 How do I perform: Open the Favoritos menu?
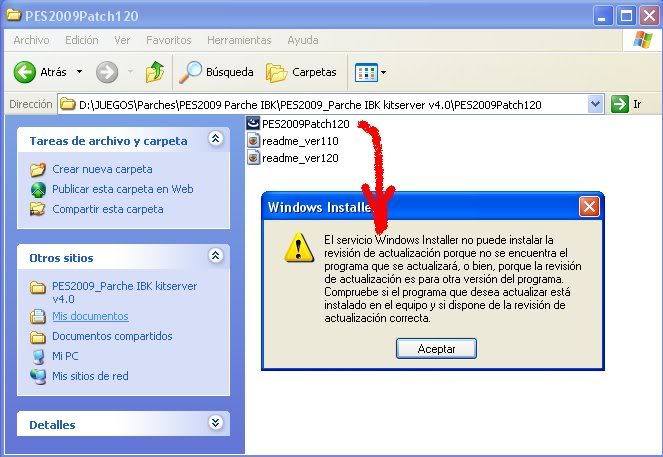[168, 40]
